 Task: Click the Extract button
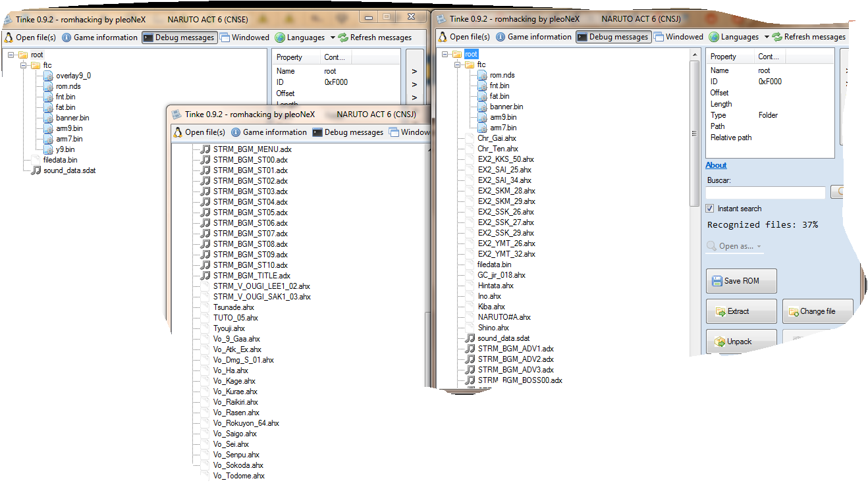742,311
